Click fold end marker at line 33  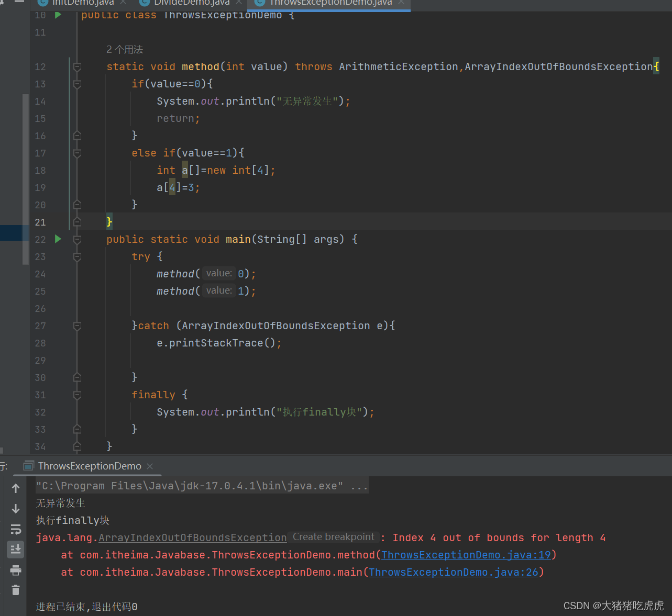pos(78,429)
